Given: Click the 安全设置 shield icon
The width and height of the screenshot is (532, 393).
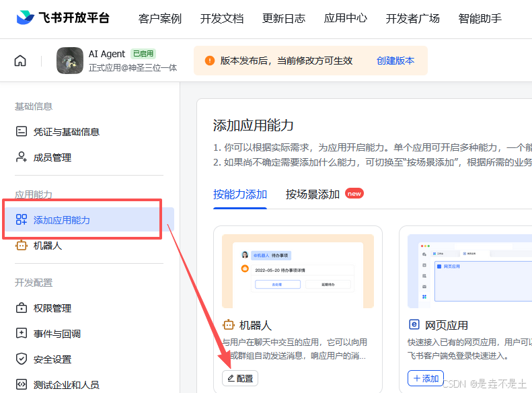Looking at the screenshot, I should point(22,359).
